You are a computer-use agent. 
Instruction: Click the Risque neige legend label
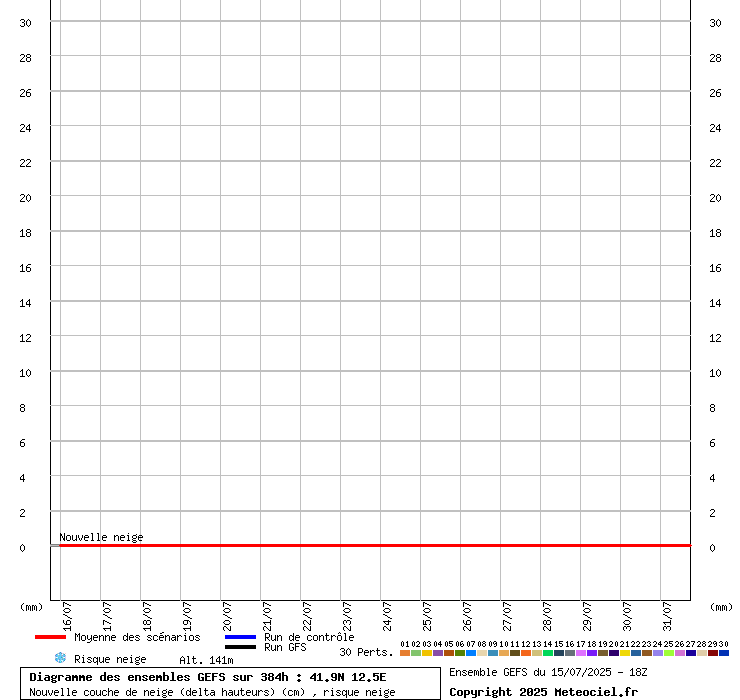point(110,659)
